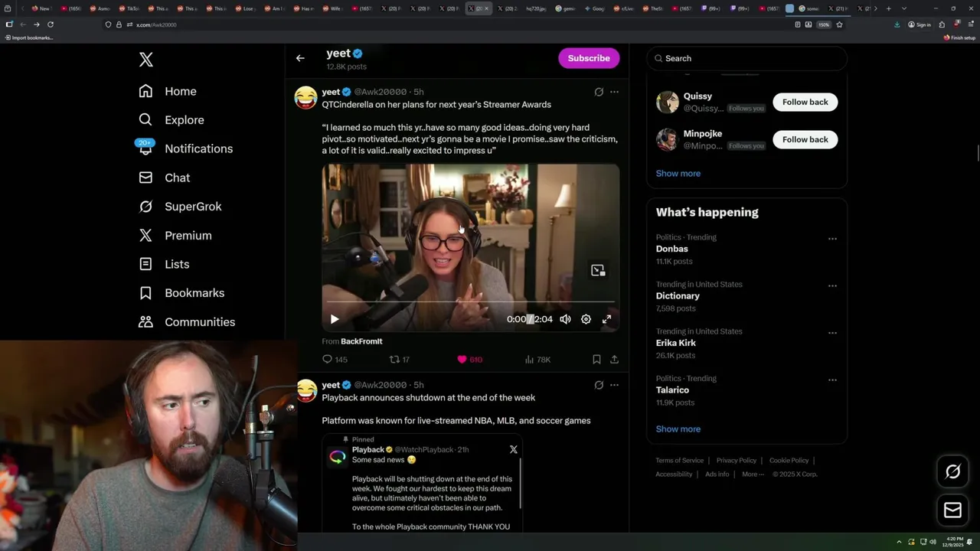Screen dimensions: 980x551
Task: Follow back Minpojke
Action: click(805, 139)
